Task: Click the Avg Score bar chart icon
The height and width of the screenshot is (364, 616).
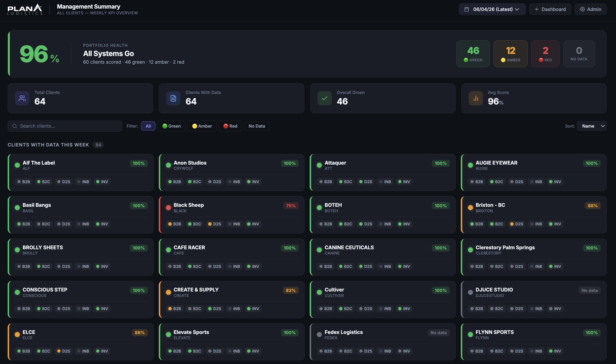Action: point(476,98)
